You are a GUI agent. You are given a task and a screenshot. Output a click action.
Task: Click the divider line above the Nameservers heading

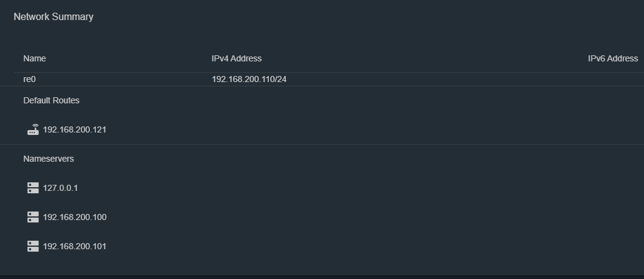[322, 145]
